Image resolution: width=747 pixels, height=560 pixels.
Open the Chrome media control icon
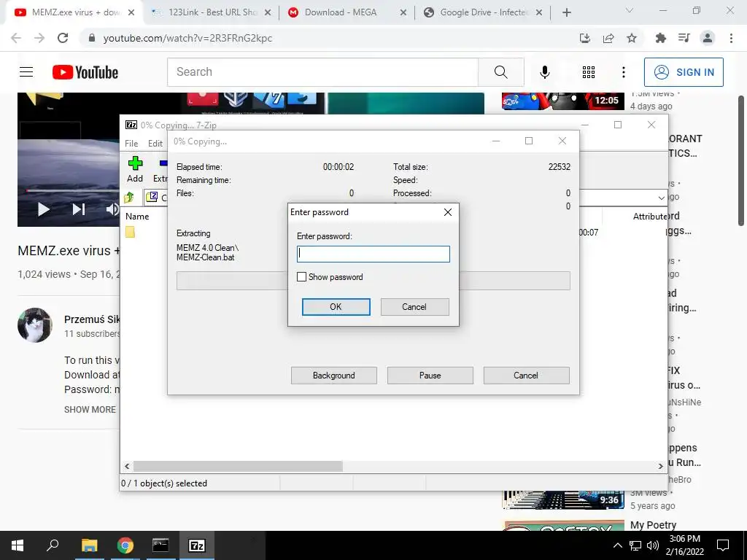pos(684,38)
